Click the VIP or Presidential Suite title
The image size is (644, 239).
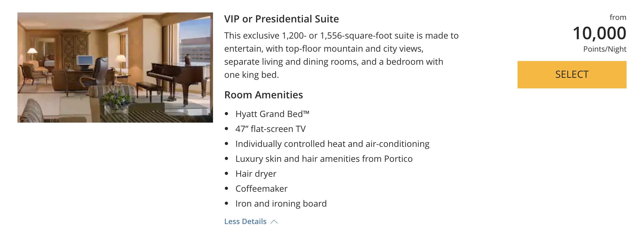click(x=281, y=19)
